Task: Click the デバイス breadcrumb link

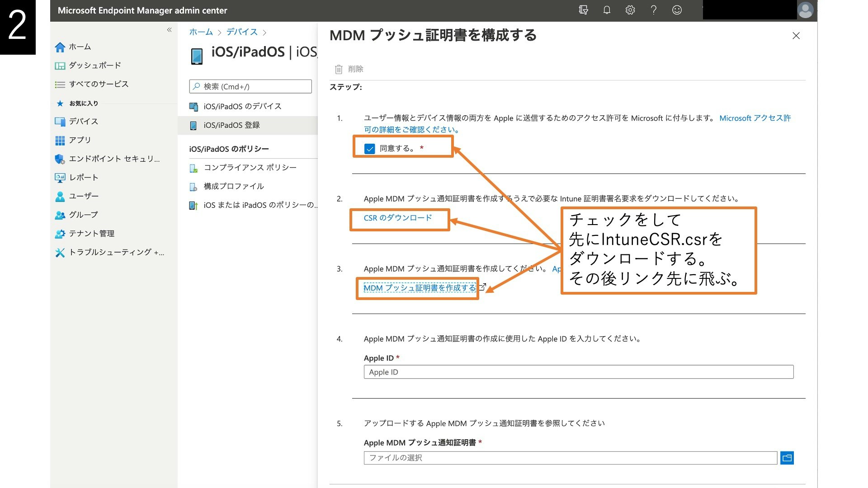Action: click(242, 32)
